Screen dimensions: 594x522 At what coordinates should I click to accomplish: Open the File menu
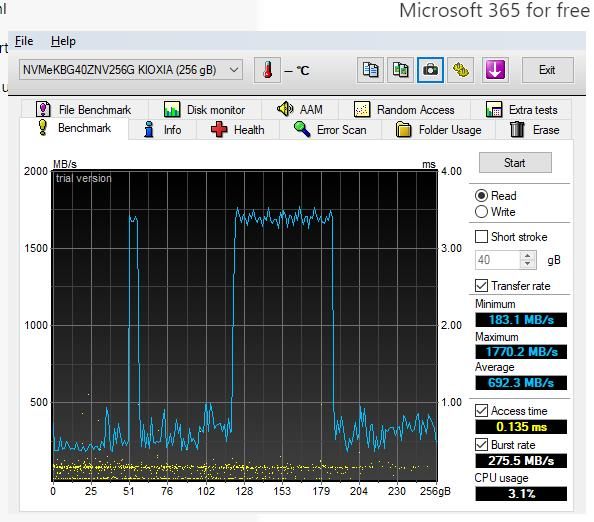(24, 41)
